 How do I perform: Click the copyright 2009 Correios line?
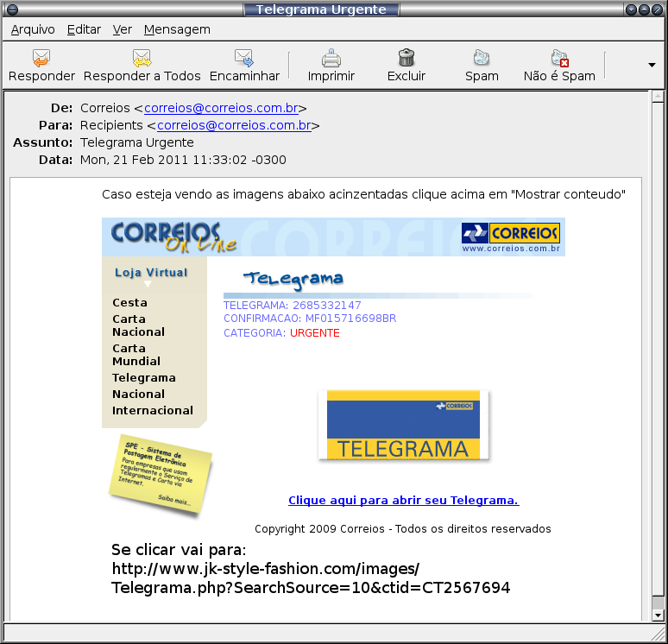coord(402,528)
